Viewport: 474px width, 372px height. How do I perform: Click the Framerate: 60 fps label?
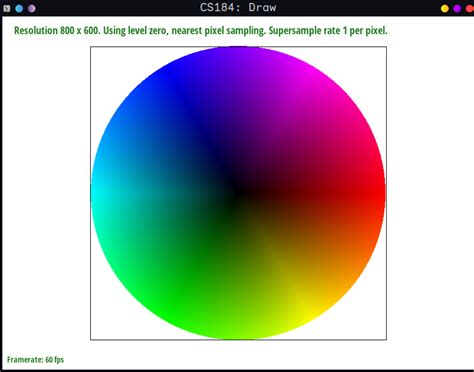[35, 360]
